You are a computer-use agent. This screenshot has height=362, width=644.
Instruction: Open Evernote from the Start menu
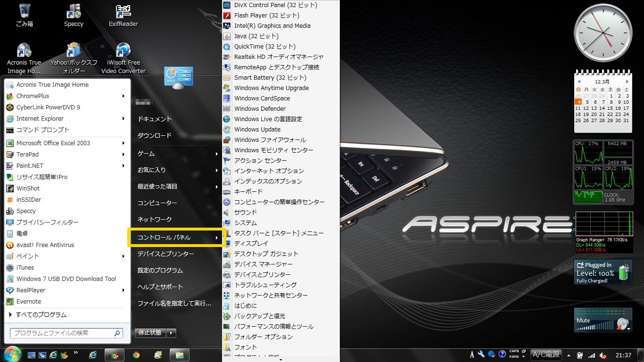tap(67, 301)
